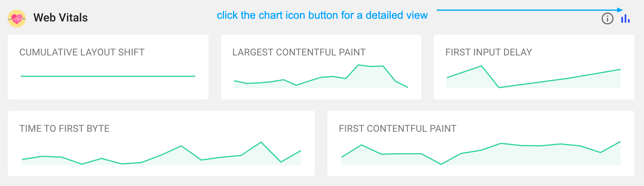Click the Web Vitals title text

tap(61, 18)
